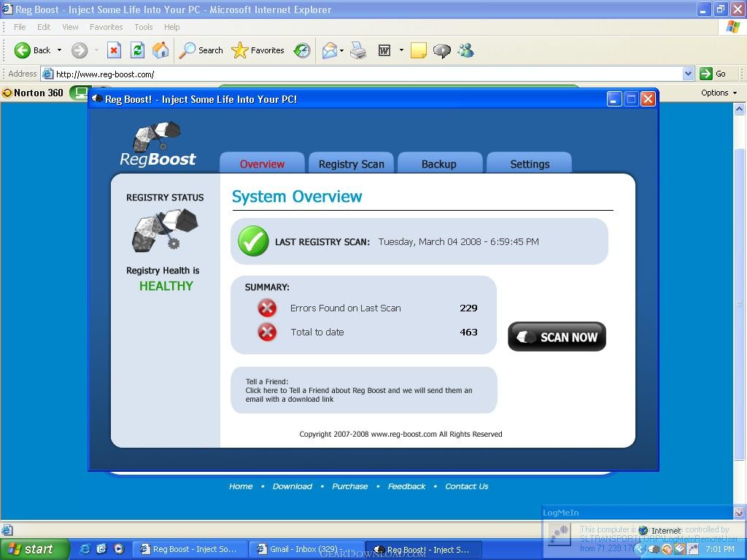Click the RegBoost logo above the Registry Status panel
The image size is (747, 560).
(158, 144)
